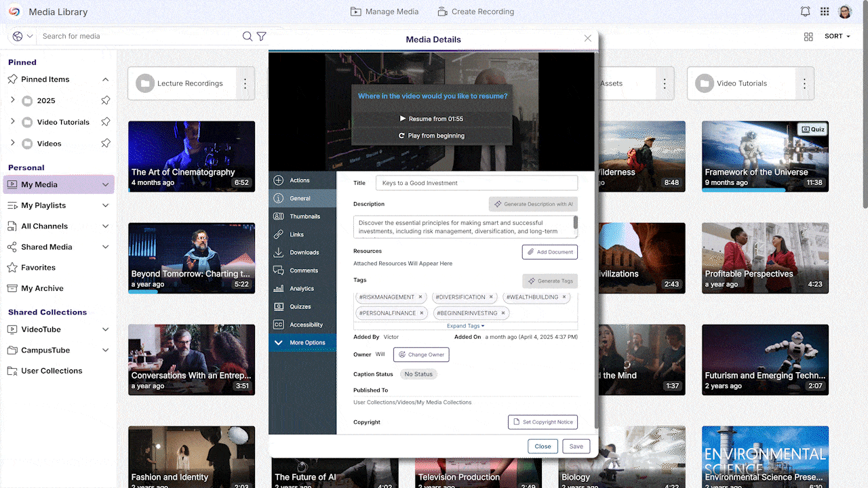
Task: Expand the My Playlists section
Action: (105, 205)
